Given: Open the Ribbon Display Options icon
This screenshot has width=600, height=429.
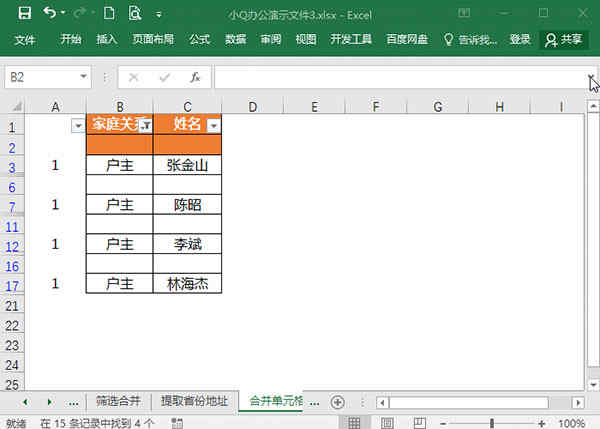Looking at the screenshot, I should [x=464, y=13].
